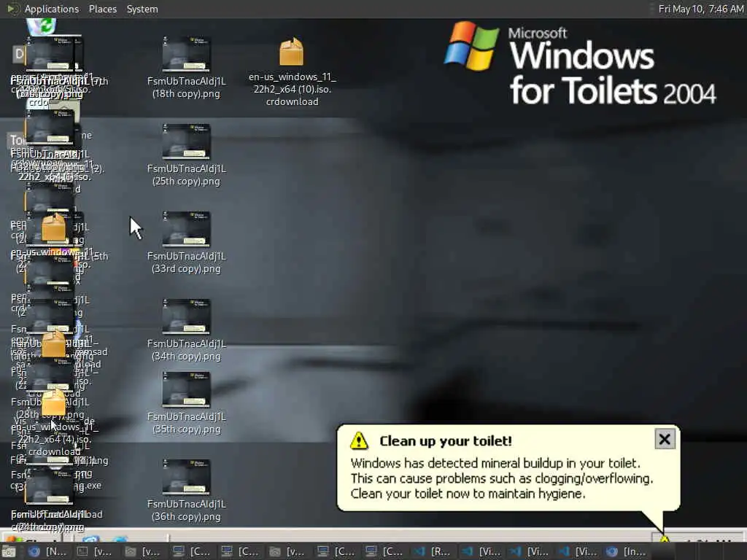Image resolution: width=747 pixels, height=560 pixels.
Task: Select FsmUbTnacAIdj1L (33rd copy).png file icon
Action: 186,229
